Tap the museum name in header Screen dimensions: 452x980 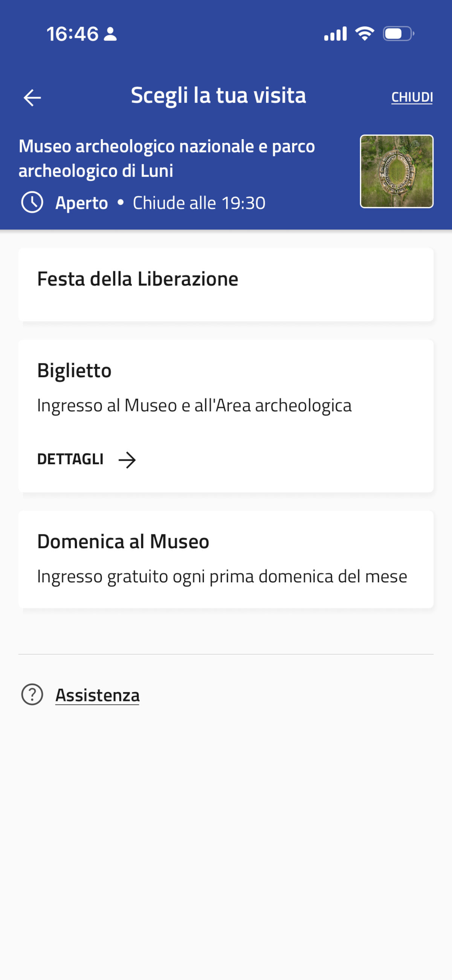click(x=166, y=158)
